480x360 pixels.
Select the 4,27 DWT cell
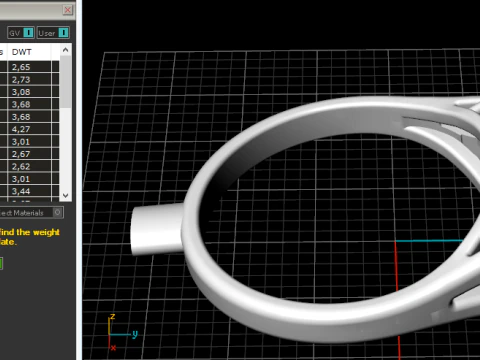(29, 129)
